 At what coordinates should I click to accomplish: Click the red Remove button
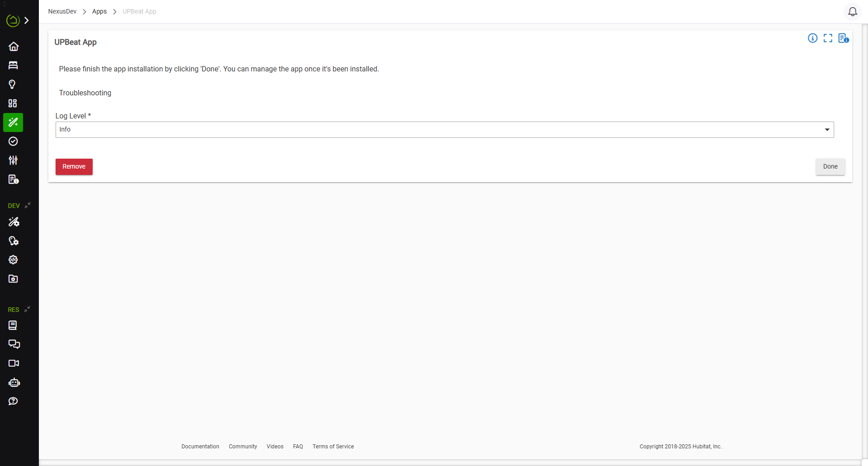[74, 167]
